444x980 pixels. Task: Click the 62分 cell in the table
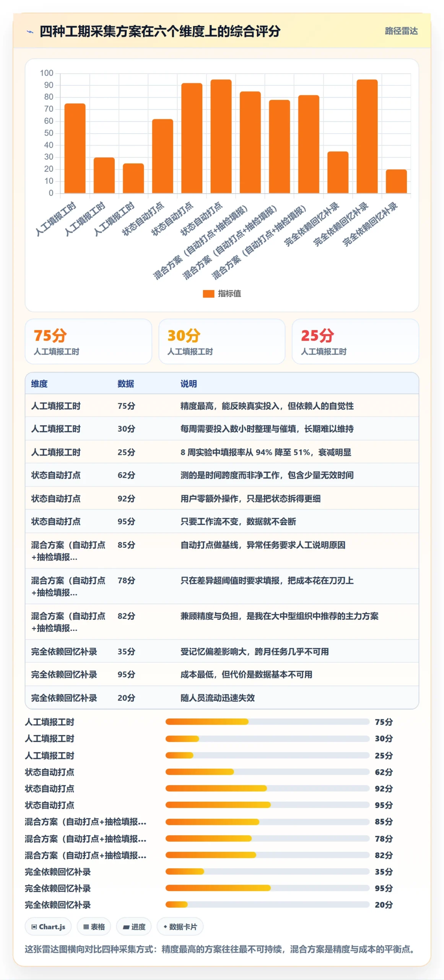126,475
